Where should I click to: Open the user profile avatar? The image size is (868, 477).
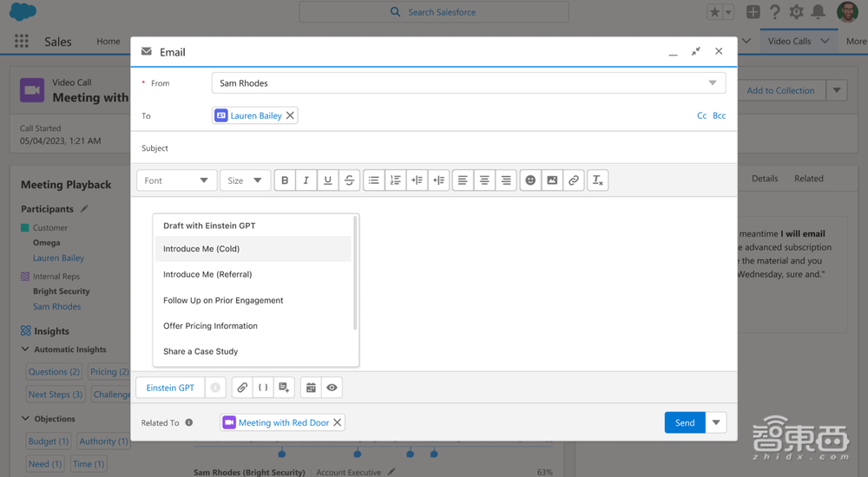tap(847, 11)
